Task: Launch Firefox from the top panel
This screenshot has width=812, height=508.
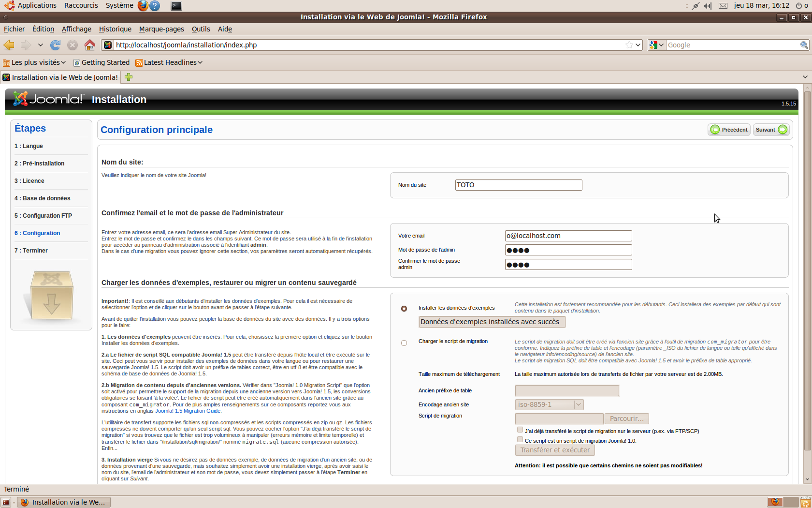Action: (143, 6)
